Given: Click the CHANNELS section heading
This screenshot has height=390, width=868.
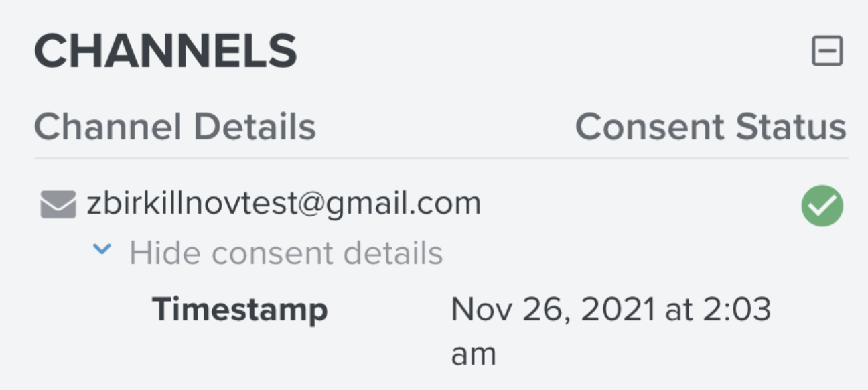Looking at the screenshot, I should [165, 51].
